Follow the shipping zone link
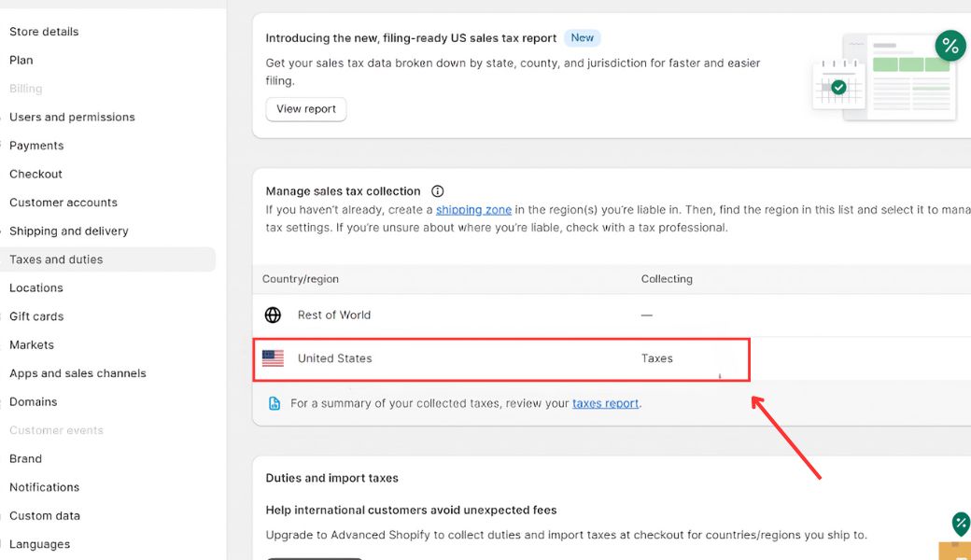971x560 pixels. [473, 210]
